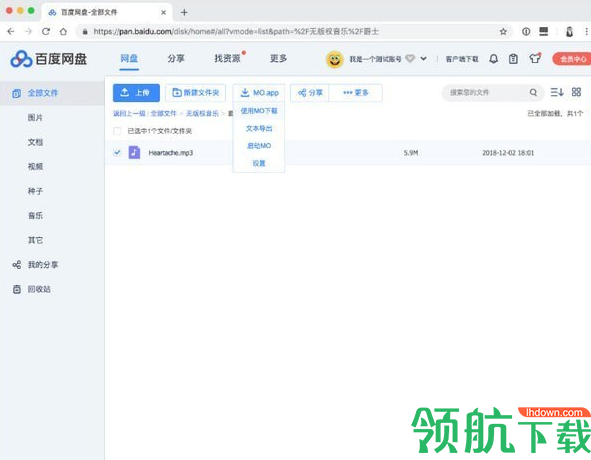Click the browser forward arrow
Image resolution: width=591 pixels, height=460 pixels.
point(28,32)
